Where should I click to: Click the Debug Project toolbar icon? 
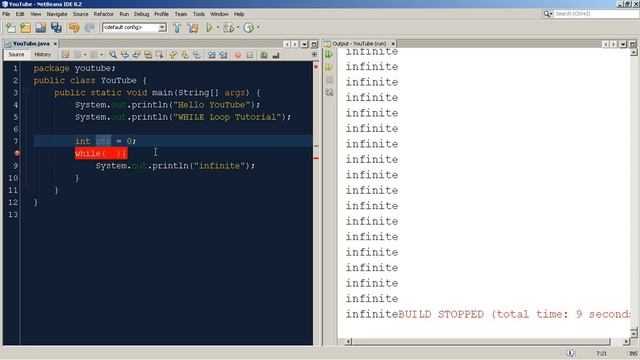[x=229, y=28]
